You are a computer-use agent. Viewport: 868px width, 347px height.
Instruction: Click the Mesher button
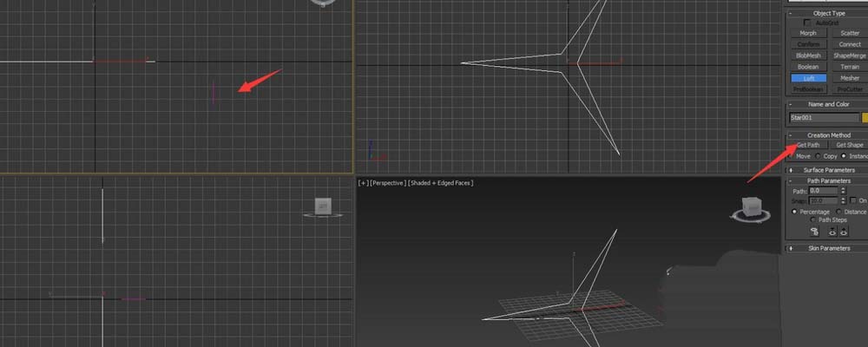(850, 78)
